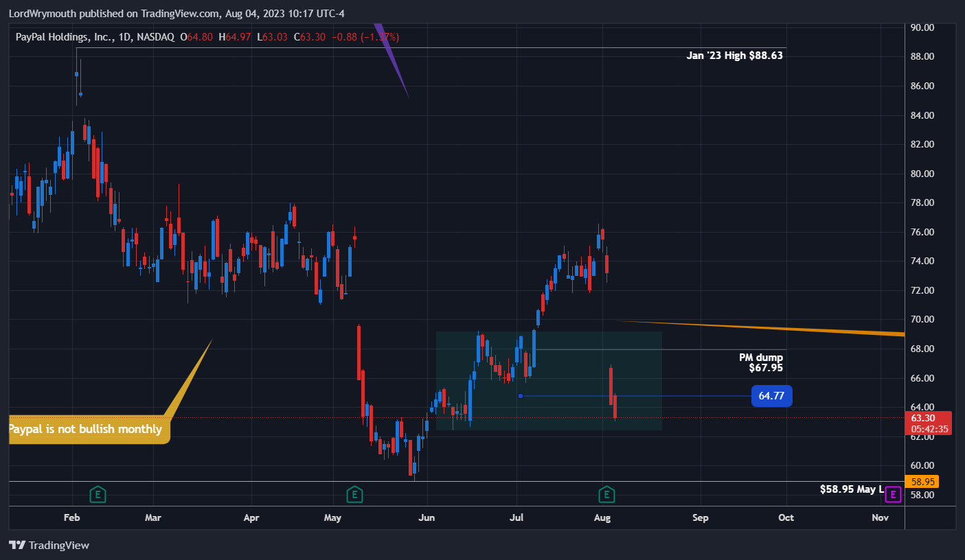Select the 'Jan '23 High $88.63' annotation
Screen dimensions: 965x560
[734, 56]
